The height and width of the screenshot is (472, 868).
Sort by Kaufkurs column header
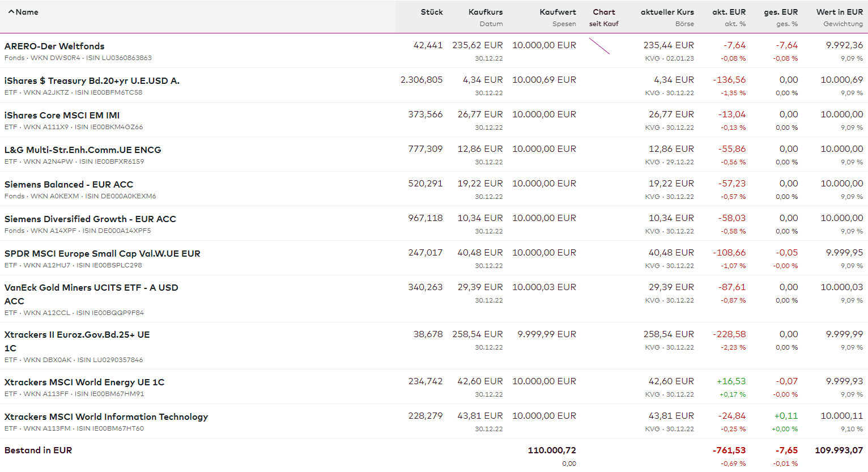pos(485,12)
